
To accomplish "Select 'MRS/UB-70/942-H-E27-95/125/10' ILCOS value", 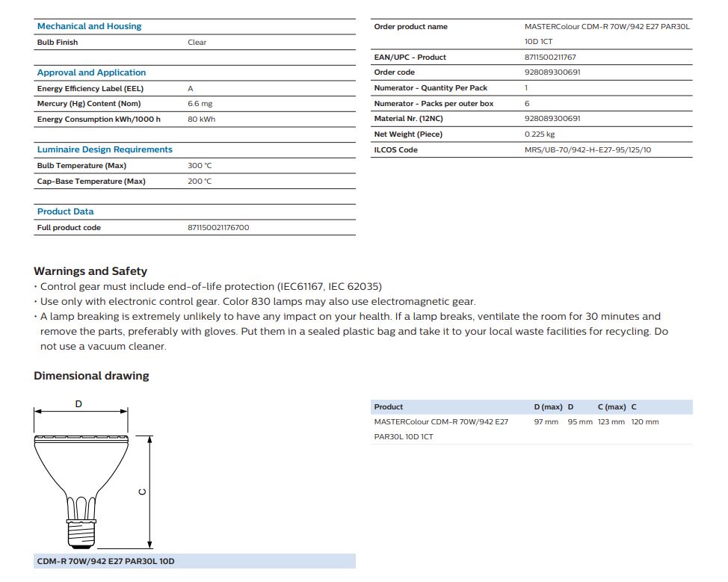I will pyautogui.click(x=587, y=150).
